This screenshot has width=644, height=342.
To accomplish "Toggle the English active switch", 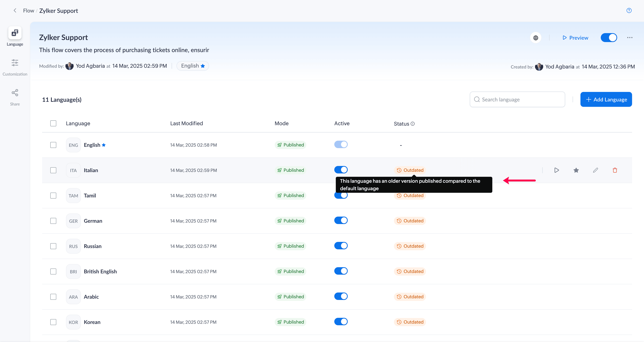I will 341,144.
